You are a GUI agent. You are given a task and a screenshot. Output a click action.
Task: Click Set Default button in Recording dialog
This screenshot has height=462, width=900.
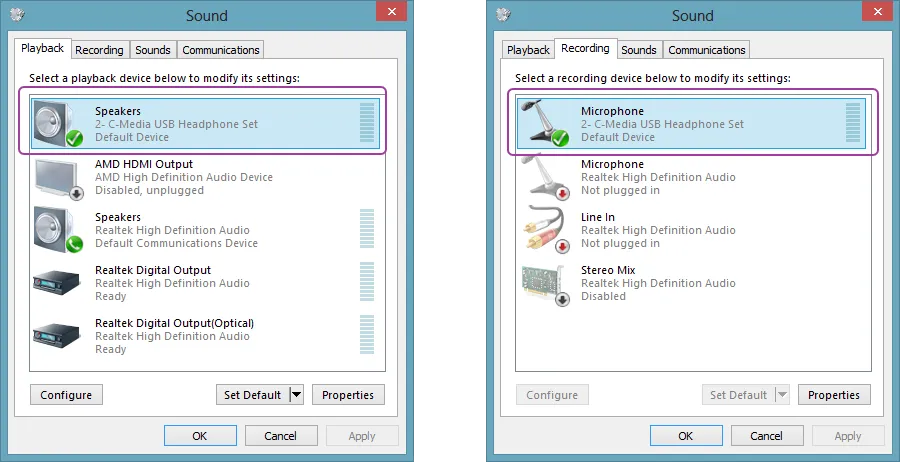click(x=739, y=395)
